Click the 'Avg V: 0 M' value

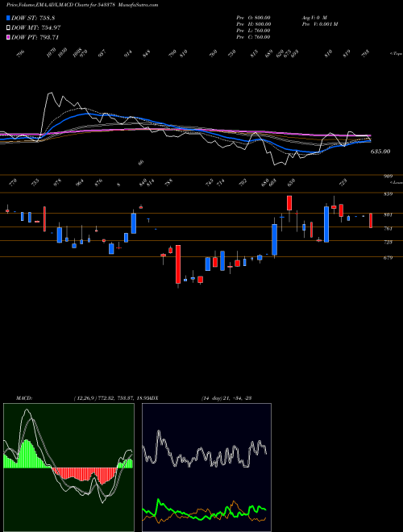pos(314,18)
